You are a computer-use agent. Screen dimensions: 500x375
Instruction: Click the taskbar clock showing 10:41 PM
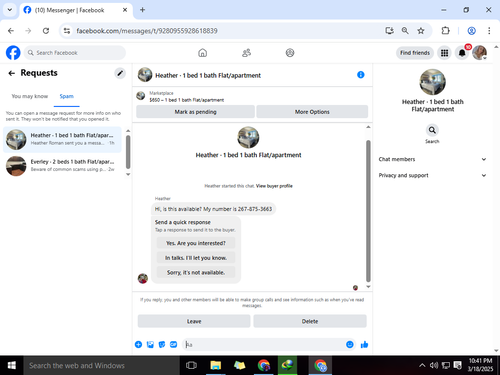click(480, 365)
